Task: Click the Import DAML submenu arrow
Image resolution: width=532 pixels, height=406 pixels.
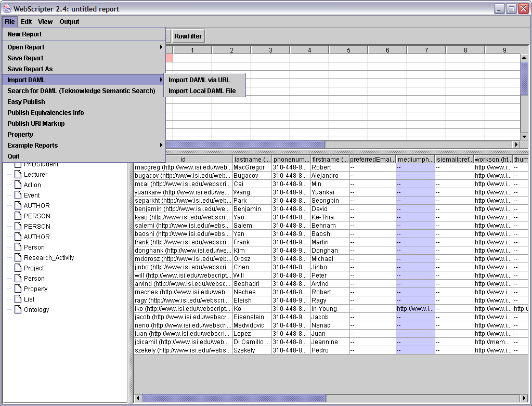Action: [x=161, y=80]
